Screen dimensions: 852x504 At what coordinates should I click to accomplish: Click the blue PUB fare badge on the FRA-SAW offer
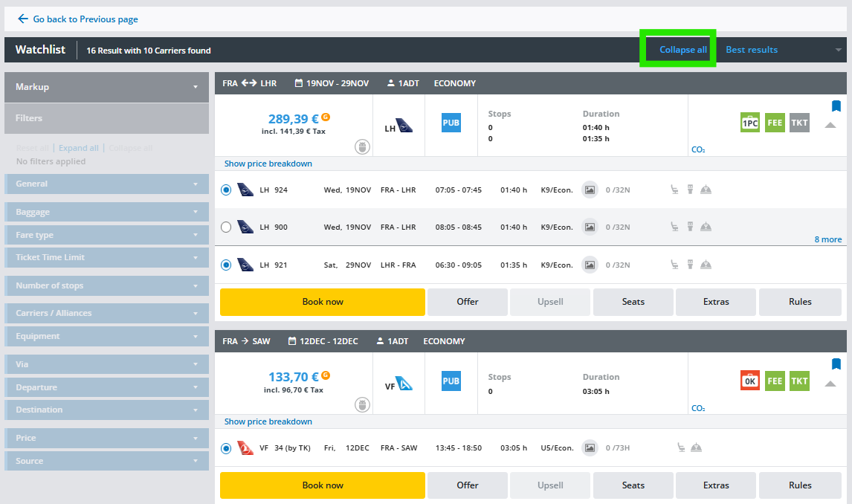tap(451, 381)
